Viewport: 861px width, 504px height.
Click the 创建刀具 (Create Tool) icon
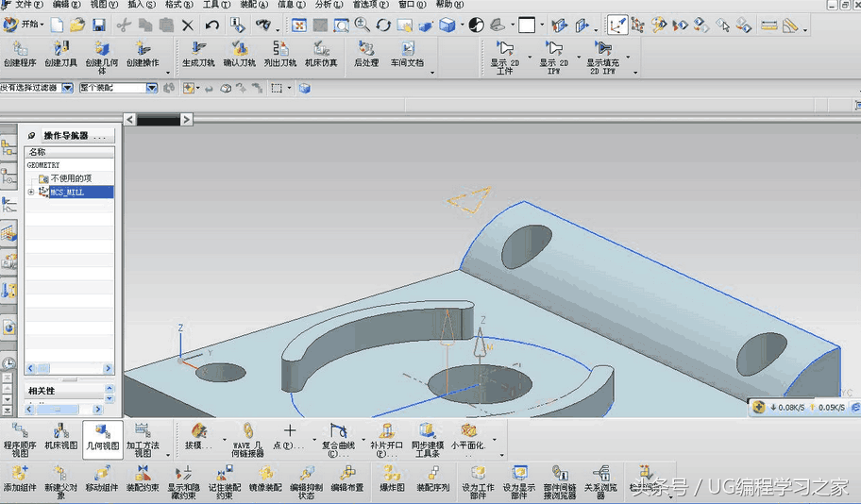pyautogui.click(x=60, y=54)
